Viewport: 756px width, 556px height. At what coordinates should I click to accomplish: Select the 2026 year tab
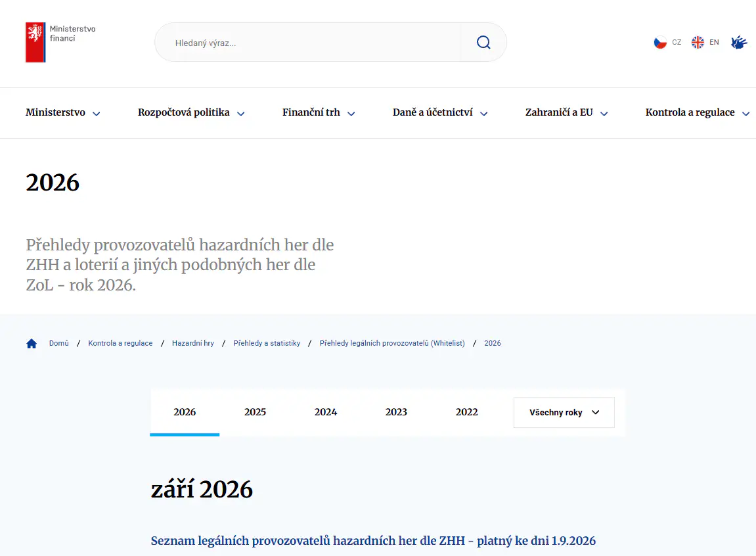coord(185,412)
